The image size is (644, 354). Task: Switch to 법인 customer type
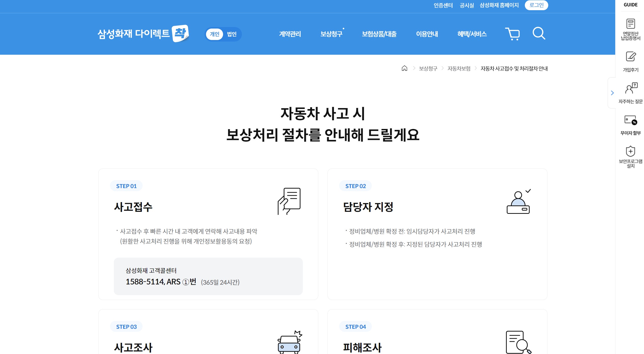point(232,34)
